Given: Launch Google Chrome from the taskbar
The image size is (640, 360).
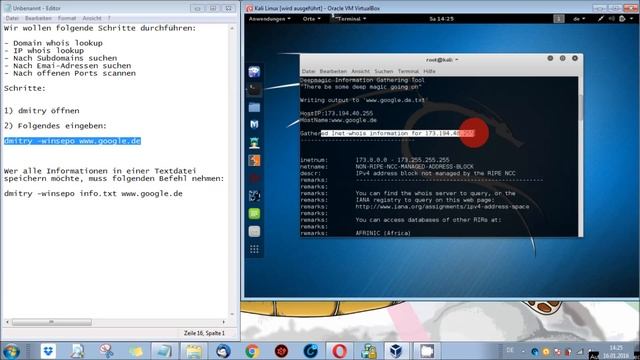Looking at the screenshot, I should [x=252, y=351].
